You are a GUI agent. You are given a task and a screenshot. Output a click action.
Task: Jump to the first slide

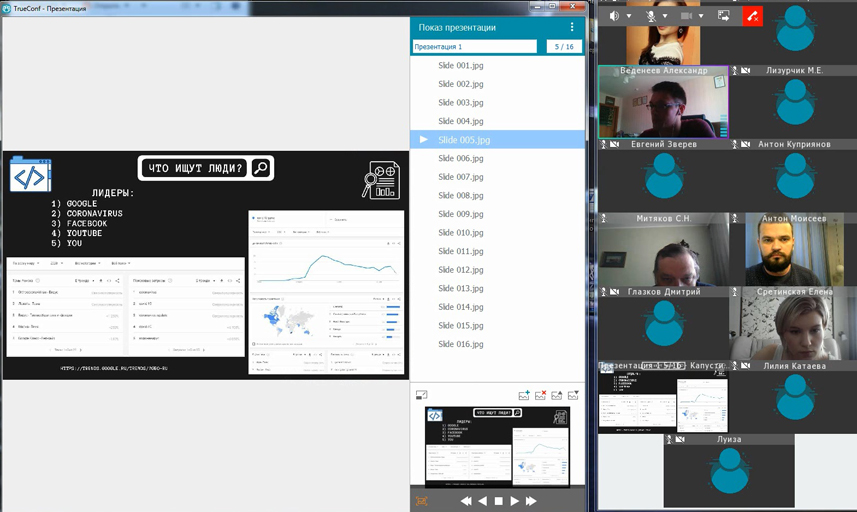(x=466, y=501)
